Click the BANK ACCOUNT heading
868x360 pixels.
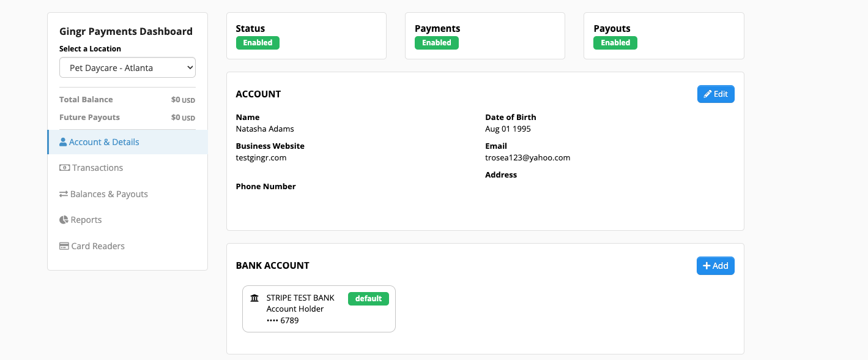coord(273,266)
